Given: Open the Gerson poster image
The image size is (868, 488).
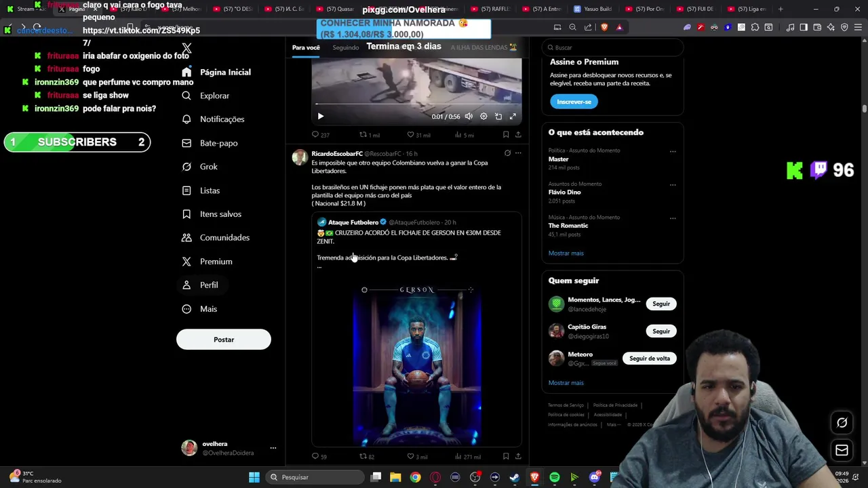Looking at the screenshot, I should [x=417, y=365].
